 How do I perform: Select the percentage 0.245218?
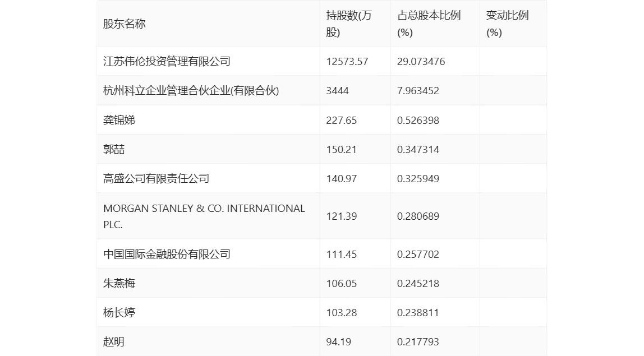418,283
